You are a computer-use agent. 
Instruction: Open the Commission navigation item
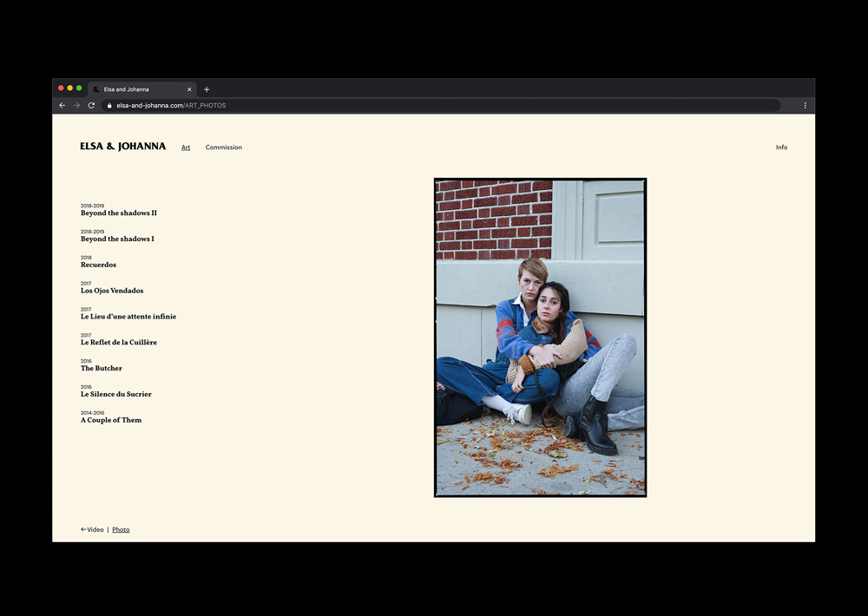[224, 147]
